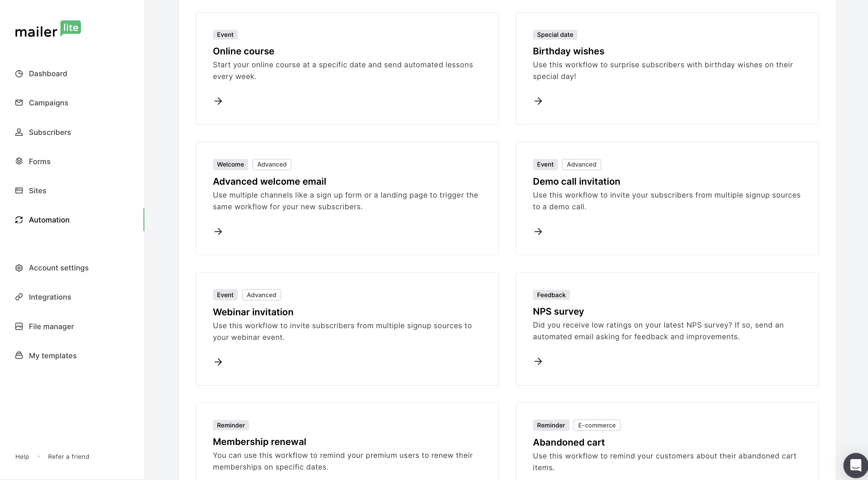Click the Dashboard clock icon
The width and height of the screenshot is (868, 480).
click(19, 73)
